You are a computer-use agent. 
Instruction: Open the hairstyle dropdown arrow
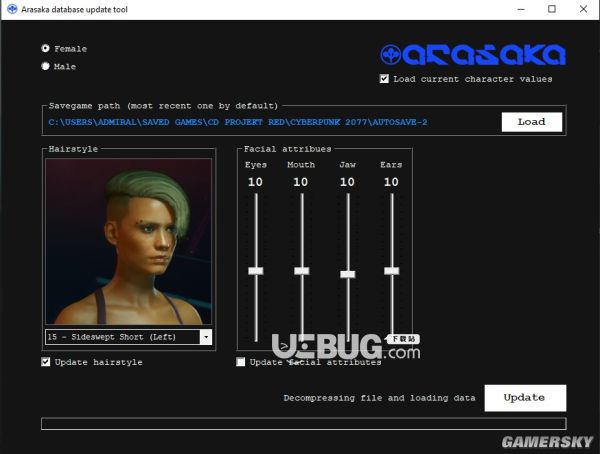pyautogui.click(x=205, y=337)
